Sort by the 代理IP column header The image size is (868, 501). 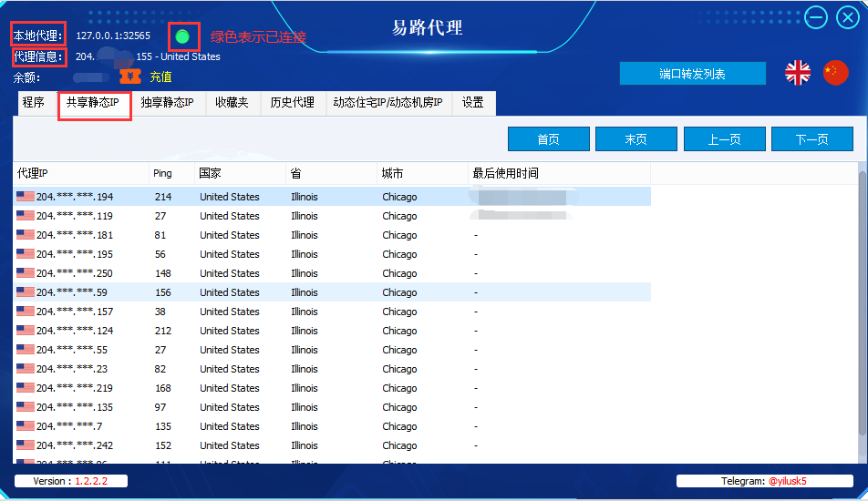(x=81, y=173)
